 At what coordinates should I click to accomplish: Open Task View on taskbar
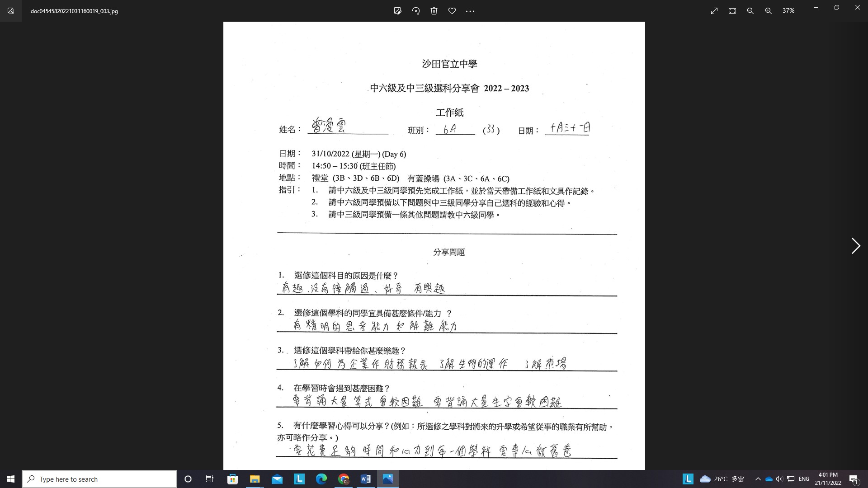(210, 479)
